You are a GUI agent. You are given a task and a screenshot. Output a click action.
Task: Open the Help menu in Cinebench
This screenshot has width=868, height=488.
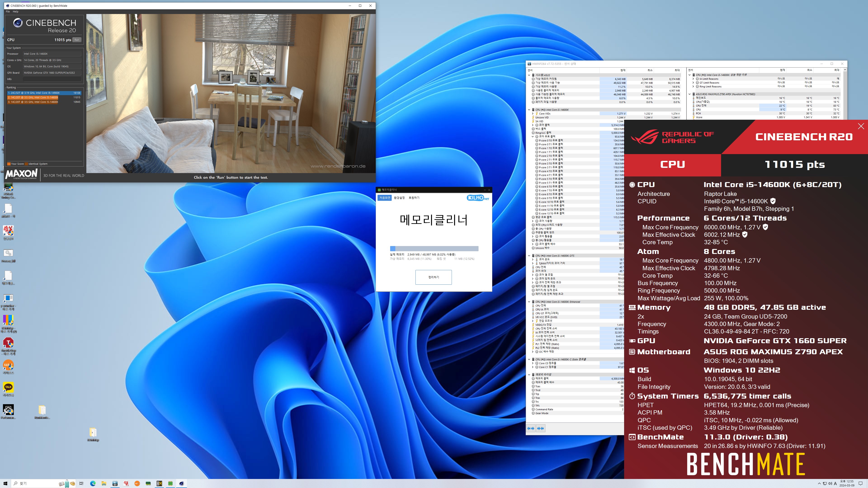click(x=16, y=12)
